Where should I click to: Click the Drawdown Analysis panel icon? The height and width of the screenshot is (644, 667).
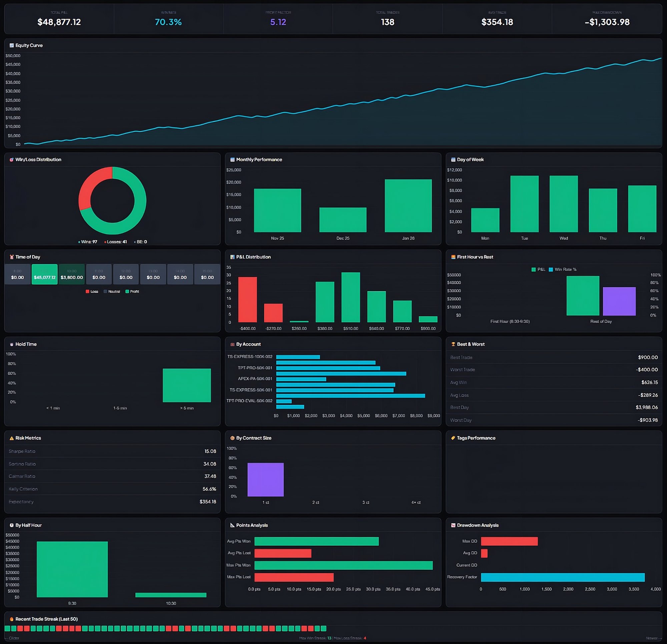[x=454, y=525]
